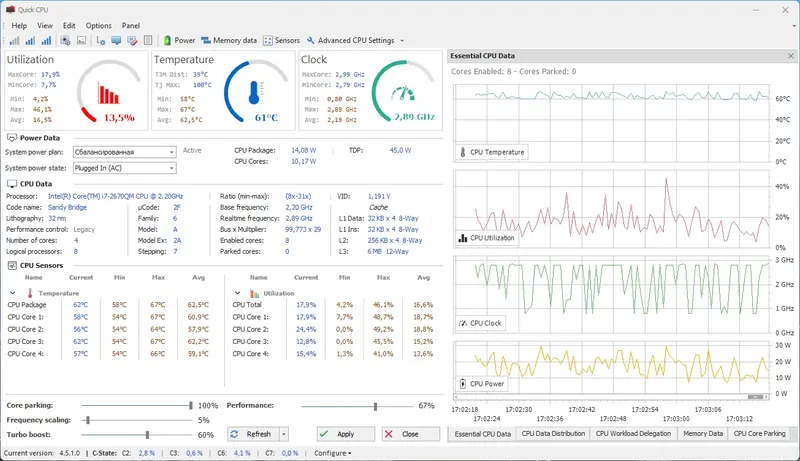Open Advanced CPU Settings wrench icon
This screenshot has width=800, height=461.
[311, 40]
